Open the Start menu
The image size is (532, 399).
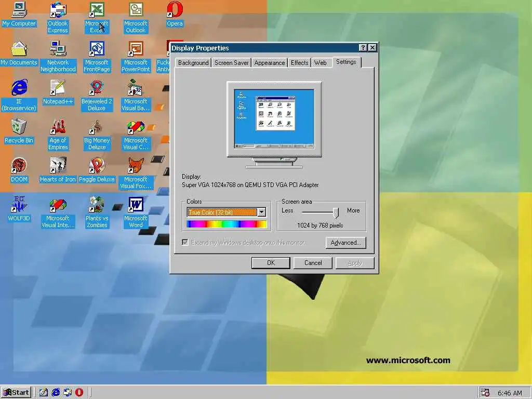point(16,393)
